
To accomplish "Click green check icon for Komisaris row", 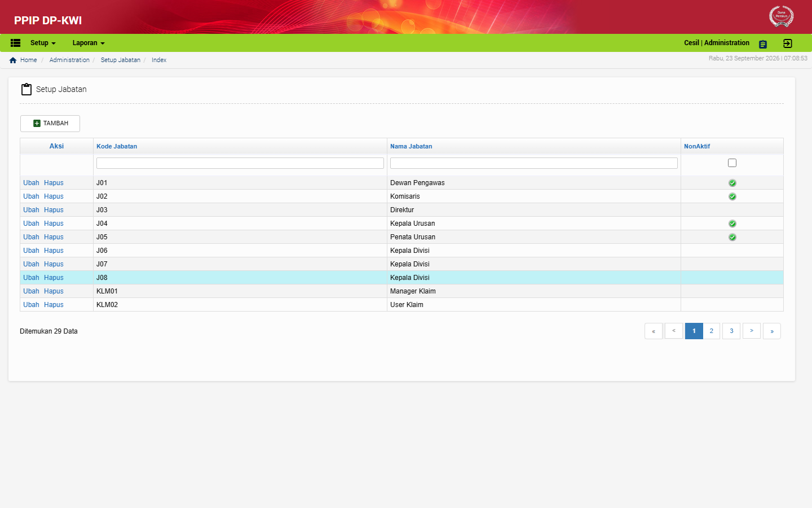I will point(732,196).
